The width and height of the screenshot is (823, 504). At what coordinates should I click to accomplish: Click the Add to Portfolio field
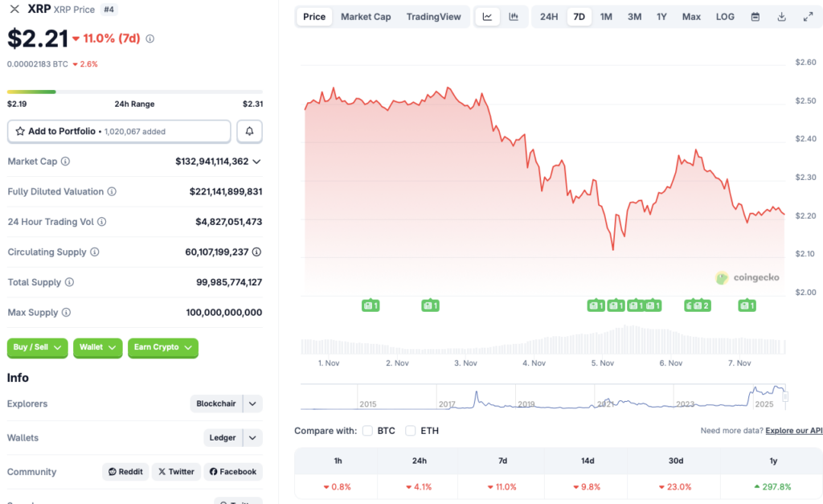pyautogui.click(x=118, y=131)
